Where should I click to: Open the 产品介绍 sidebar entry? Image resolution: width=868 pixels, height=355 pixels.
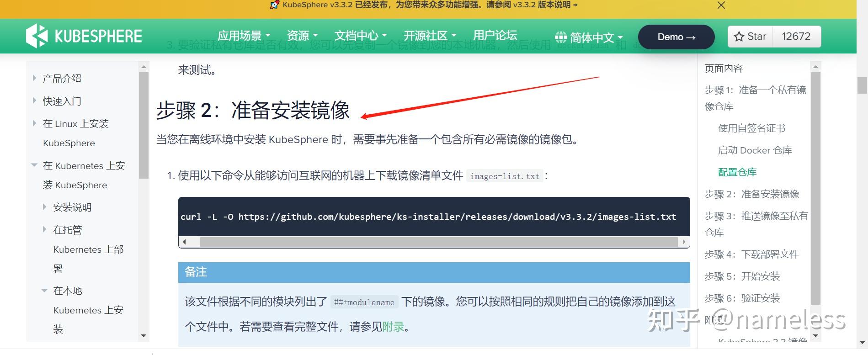tap(62, 79)
